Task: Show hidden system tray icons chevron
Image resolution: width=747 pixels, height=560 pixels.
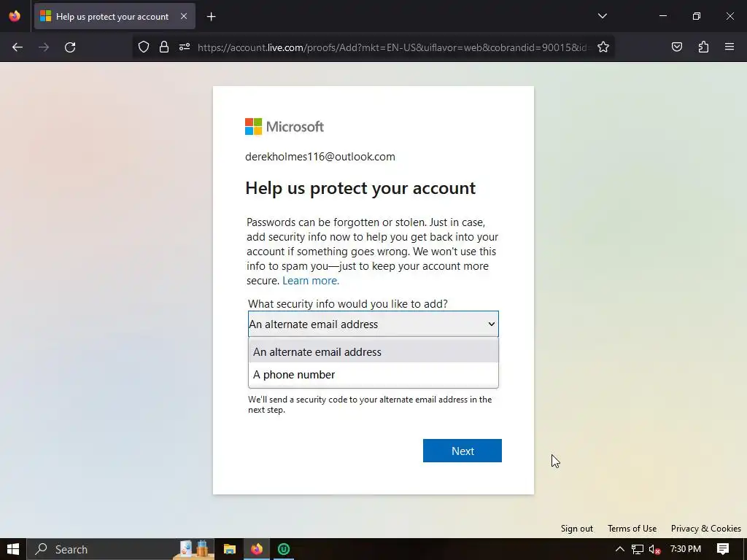Action: click(x=620, y=549)
